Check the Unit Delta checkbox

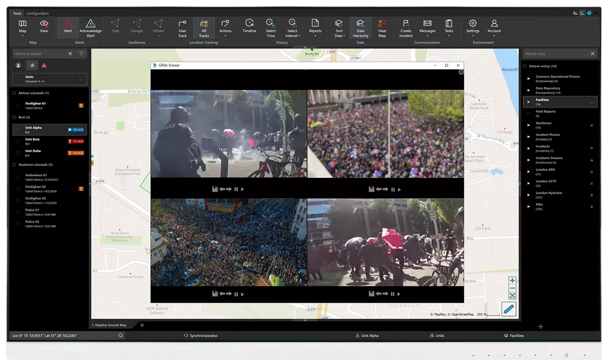click(x=18, y=153)
